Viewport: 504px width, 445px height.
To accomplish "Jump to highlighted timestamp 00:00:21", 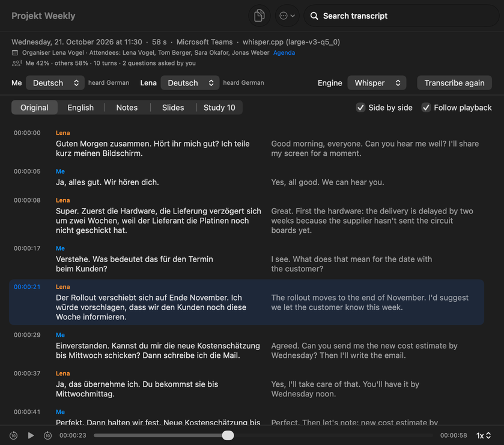I will click(27, 287).
